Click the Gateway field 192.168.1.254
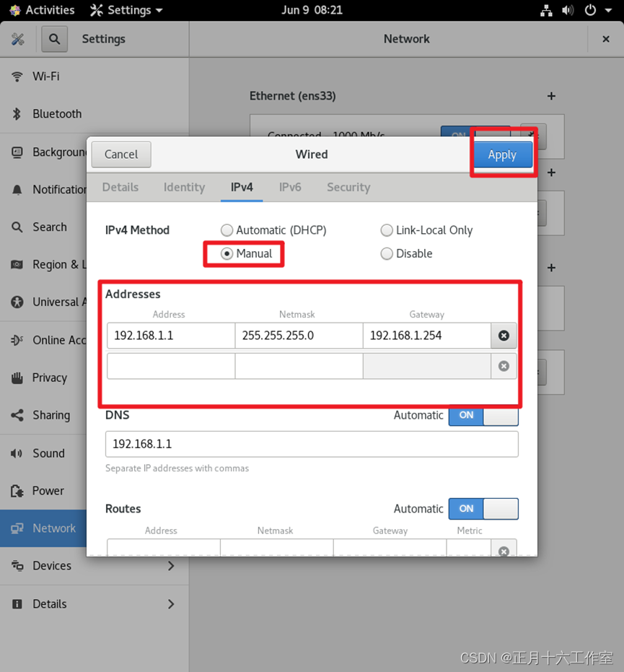Image resolution: width=624 pixels, height=672 pixels. coord(427,336)
